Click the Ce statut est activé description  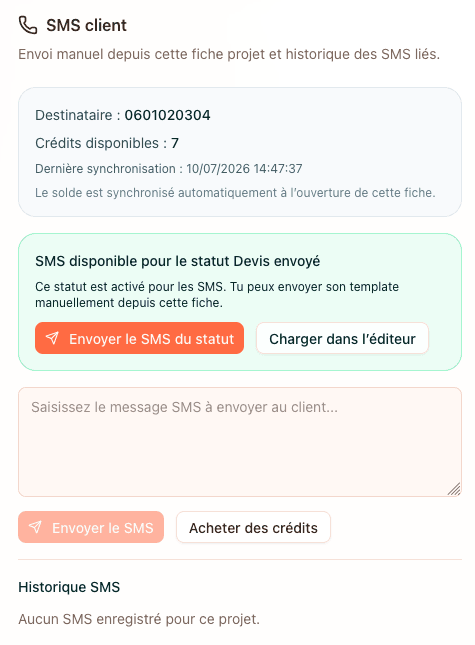[217, 295]
